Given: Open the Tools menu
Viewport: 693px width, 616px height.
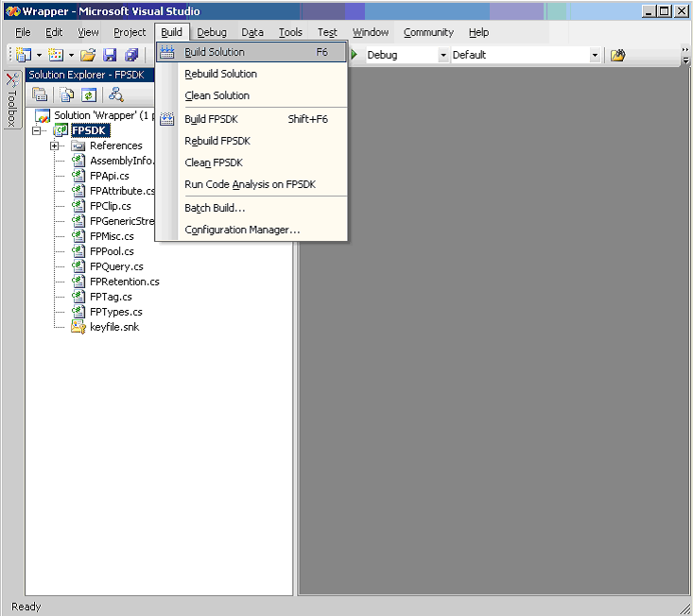Looking at the screenshot, I should pyautogui.click(x=290, y=32).
